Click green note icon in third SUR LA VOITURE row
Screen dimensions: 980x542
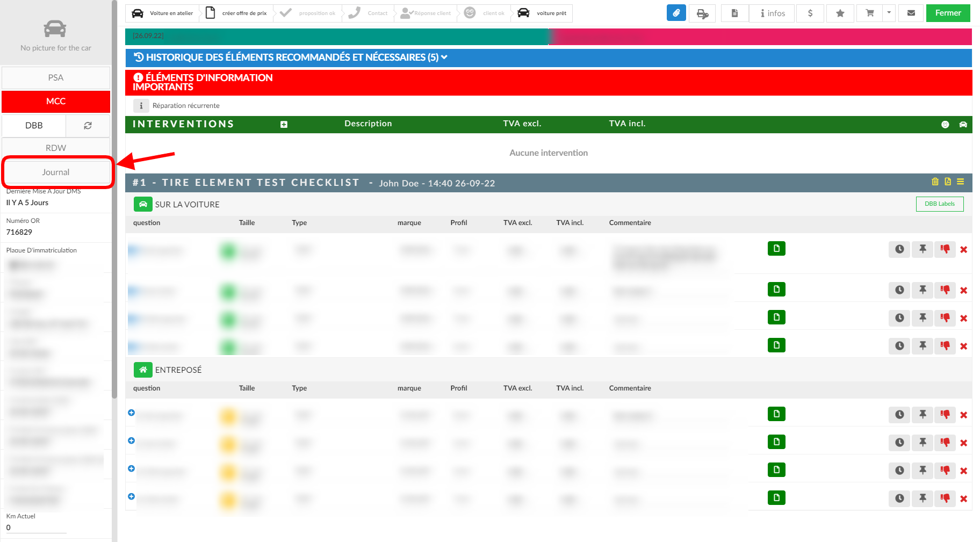coord(776,317)
